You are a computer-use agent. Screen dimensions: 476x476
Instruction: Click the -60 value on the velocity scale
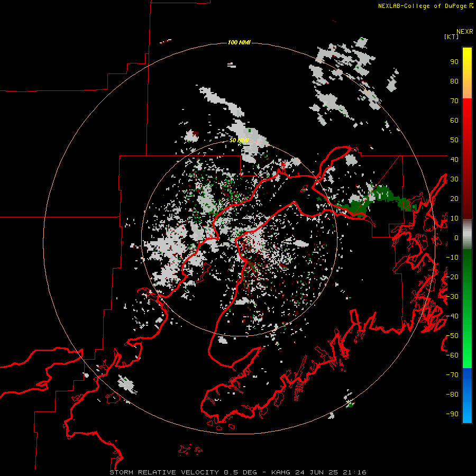pyautogui.click(x=452, y=355)
